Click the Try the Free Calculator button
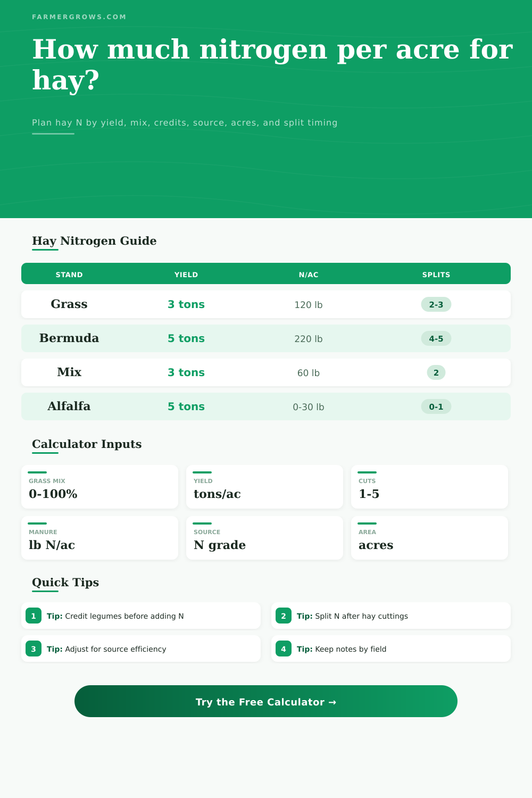Screen dimensions: 532x798 pyautogui.click(x=266, y=701)
